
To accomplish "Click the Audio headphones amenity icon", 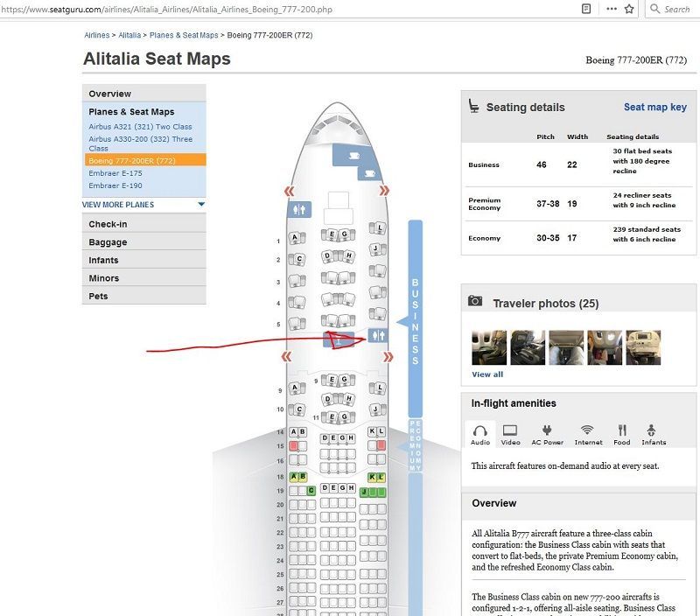I will tap(480, 434).
